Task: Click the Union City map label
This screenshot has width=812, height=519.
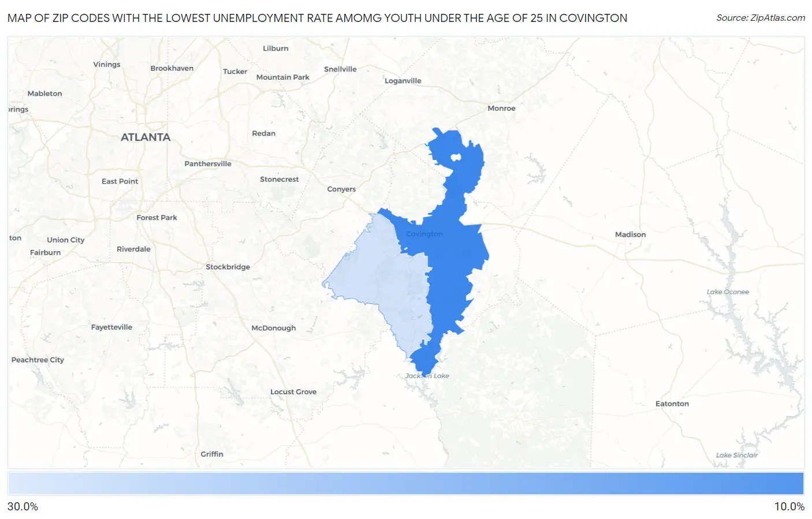Action: (x=66, y=240)
